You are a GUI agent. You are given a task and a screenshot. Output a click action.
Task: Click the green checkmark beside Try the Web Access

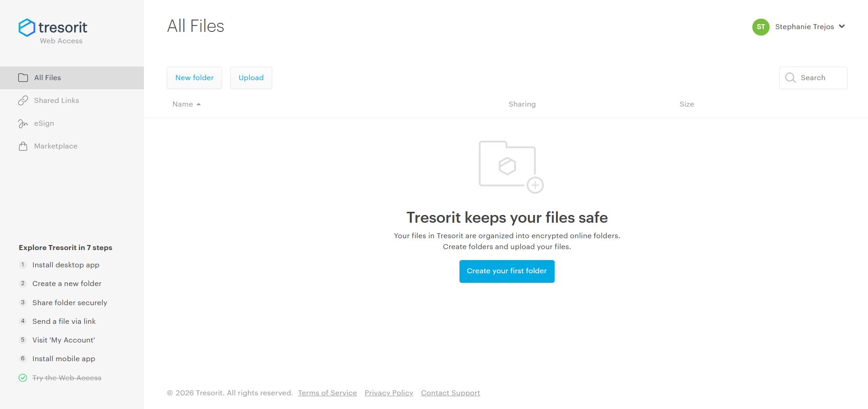[23, 378]
